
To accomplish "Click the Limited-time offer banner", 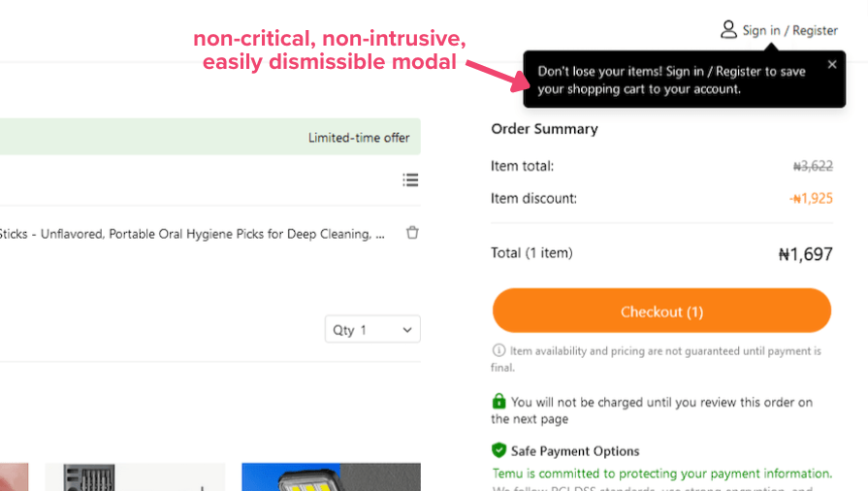I will click(x=359, y=138).
